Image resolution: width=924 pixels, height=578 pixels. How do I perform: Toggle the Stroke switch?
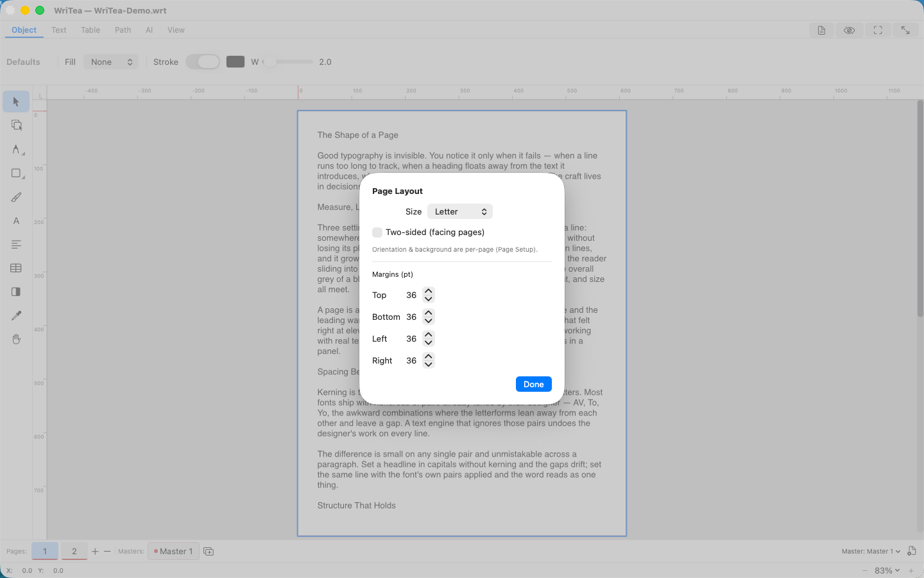tap(203, 62)
